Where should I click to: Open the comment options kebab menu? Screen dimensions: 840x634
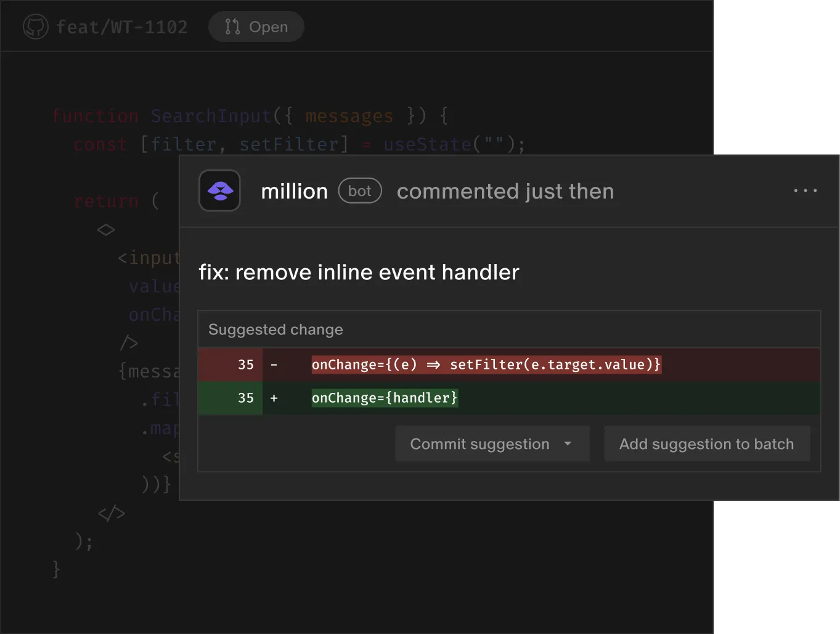(805, 191)
